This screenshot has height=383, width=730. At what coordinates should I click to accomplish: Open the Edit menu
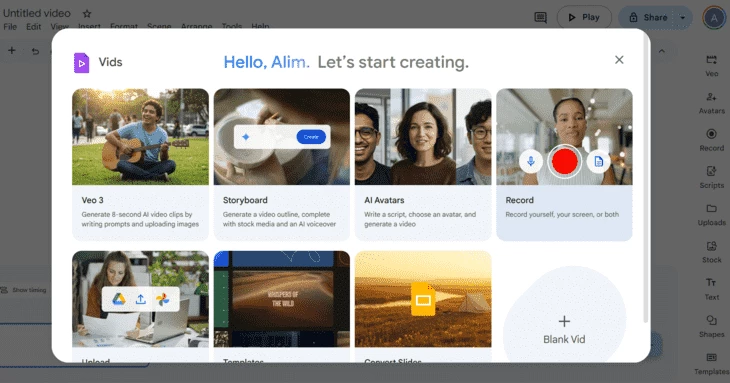point(34,27)
